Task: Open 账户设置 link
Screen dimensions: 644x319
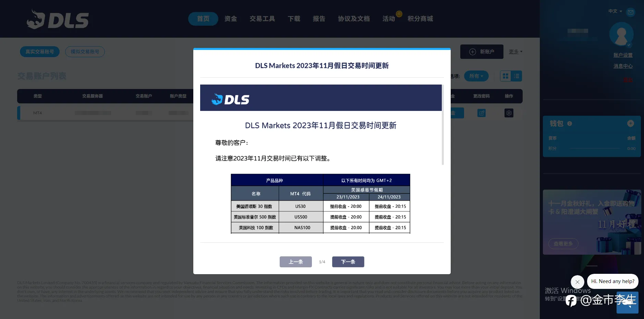Action: [x=623, y=55]
